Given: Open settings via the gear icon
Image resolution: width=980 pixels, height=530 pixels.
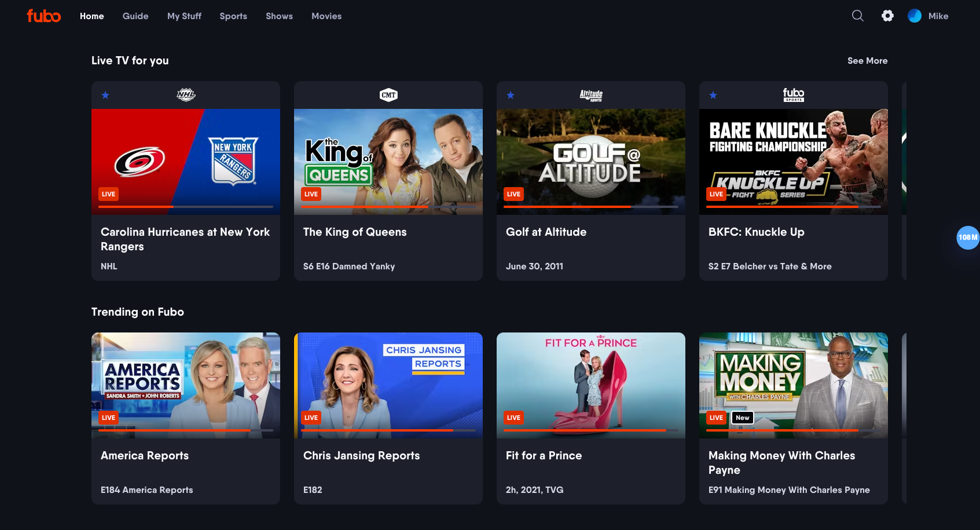Looking at the screenshot, I should click(x=887, y=16).
